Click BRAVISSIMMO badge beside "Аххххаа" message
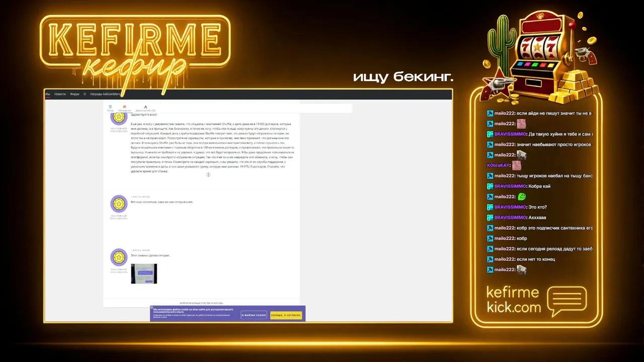The image size is (644, 362). (x=490, y=218)
